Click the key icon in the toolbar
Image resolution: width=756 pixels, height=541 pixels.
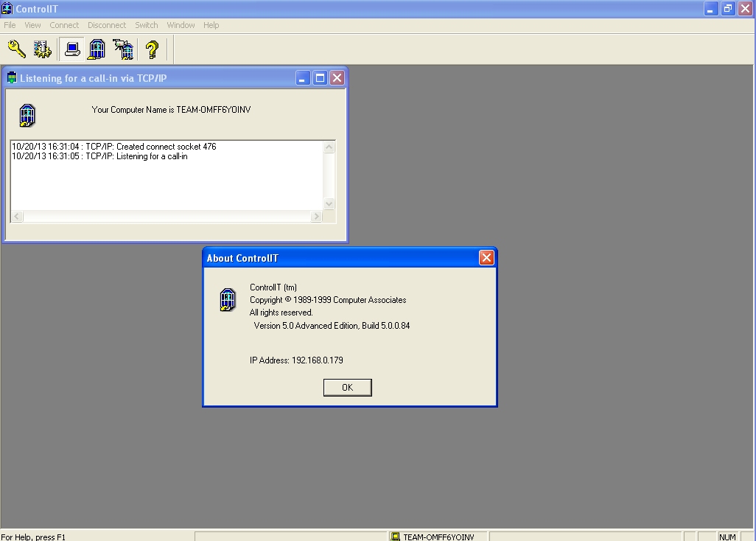click(x=16, y=49)
